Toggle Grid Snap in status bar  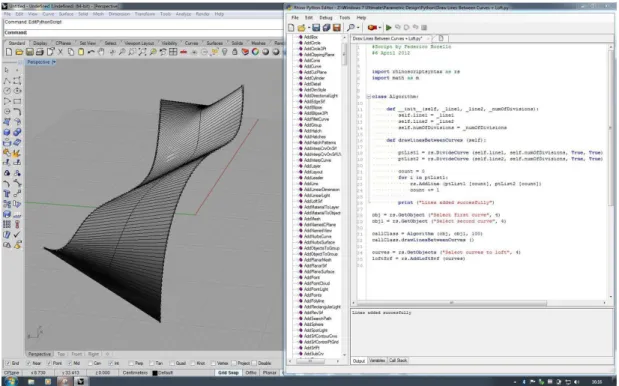coord(228,373)
